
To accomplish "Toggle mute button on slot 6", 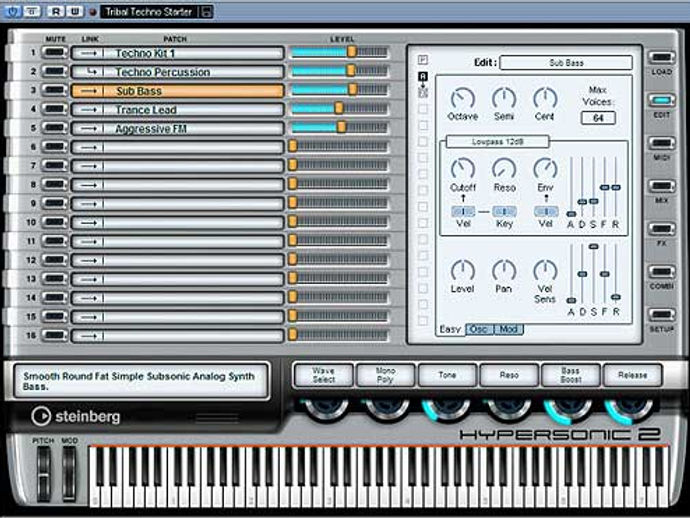I will click(x=55, y=147).
